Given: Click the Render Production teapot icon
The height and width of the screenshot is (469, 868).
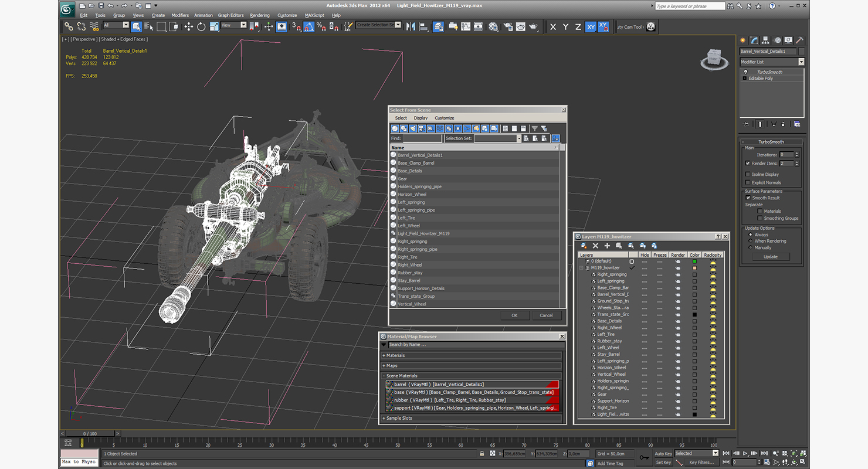Looking at the screenshot, I should (533, 26).
